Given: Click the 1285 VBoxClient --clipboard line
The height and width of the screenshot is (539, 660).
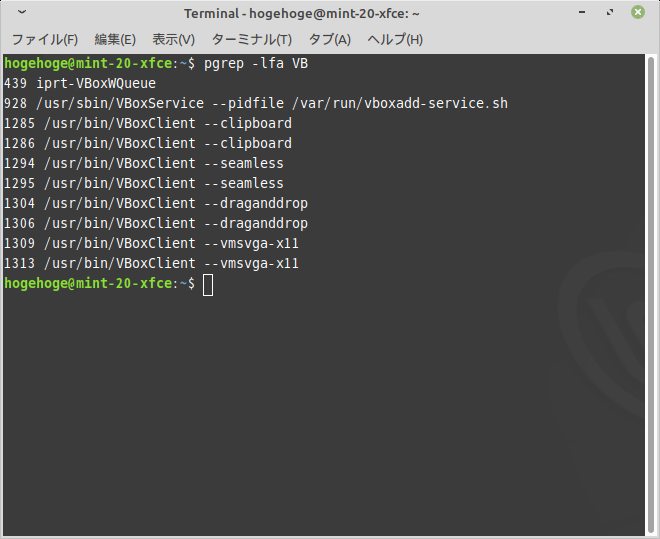Looking at the screenshot, I should point(148,123).
